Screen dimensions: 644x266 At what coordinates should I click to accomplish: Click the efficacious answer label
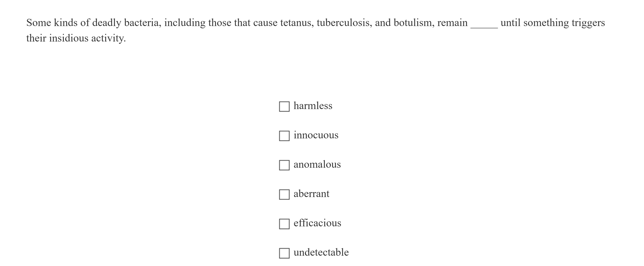pos(317,223)
